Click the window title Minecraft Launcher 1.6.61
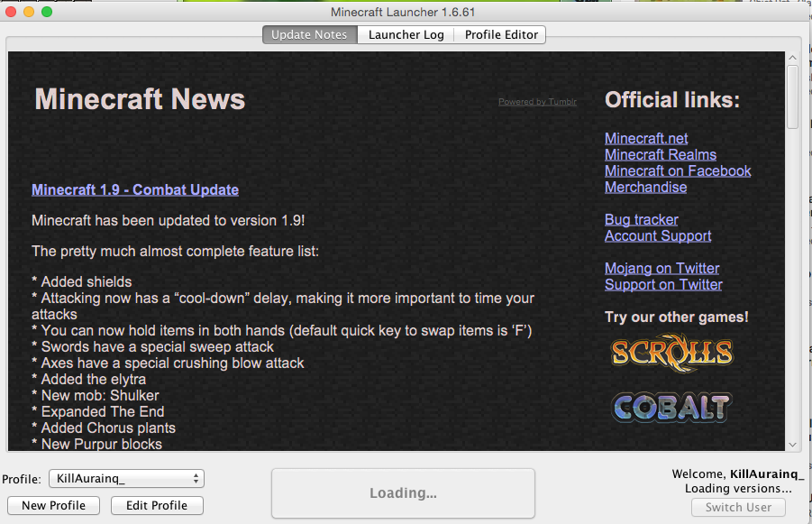 click(403, 12)
